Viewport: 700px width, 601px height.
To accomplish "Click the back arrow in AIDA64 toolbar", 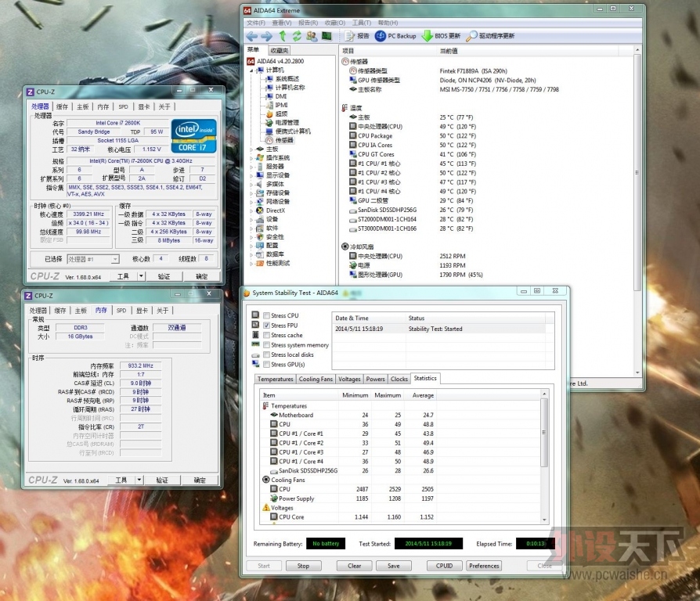I will [252, 36].
